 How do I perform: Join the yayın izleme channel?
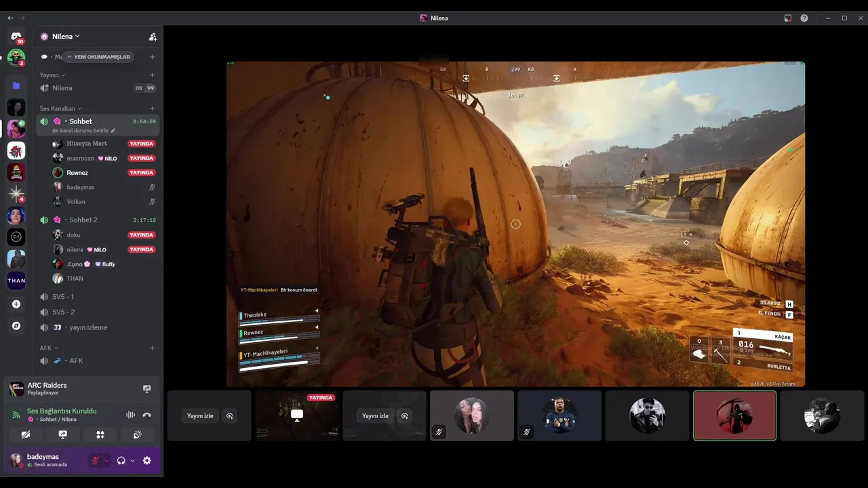(98, 327)
